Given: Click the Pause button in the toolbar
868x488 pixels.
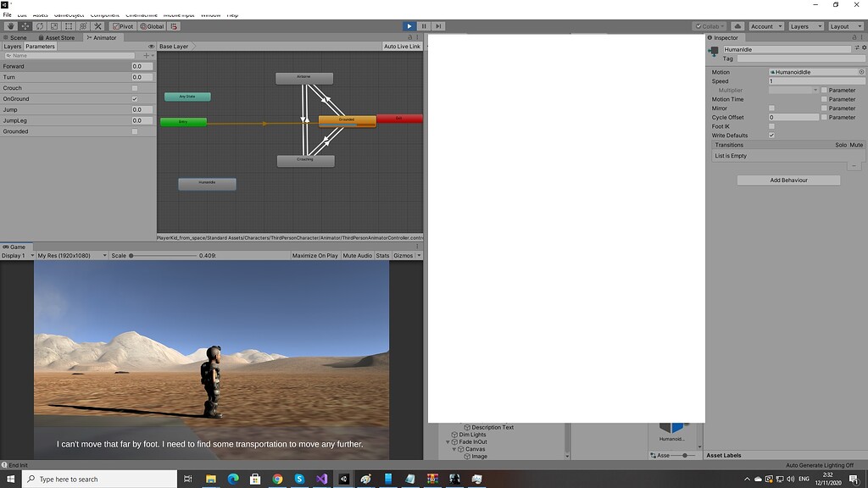Looking at the screenshot, I should [x=424, y=26].
